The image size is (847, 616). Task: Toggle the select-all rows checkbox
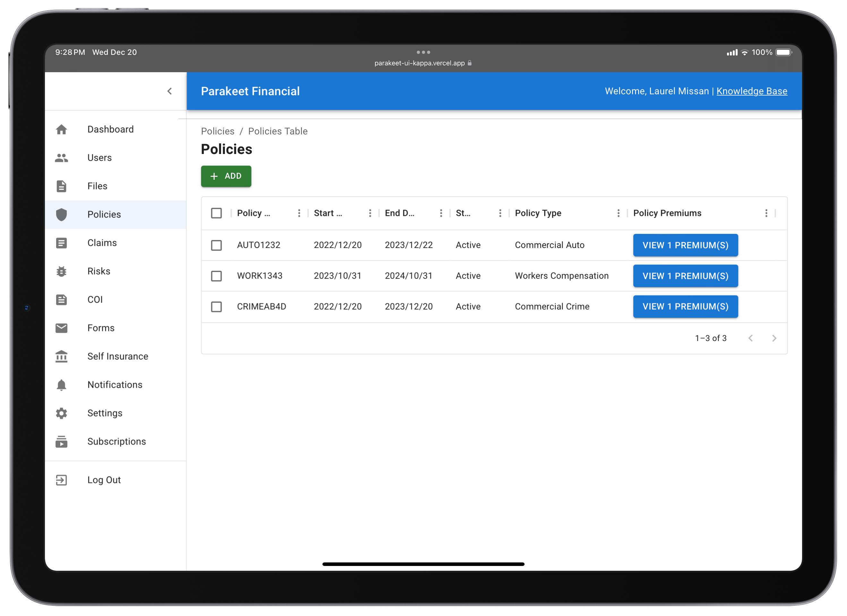click(x=217, y=213)
